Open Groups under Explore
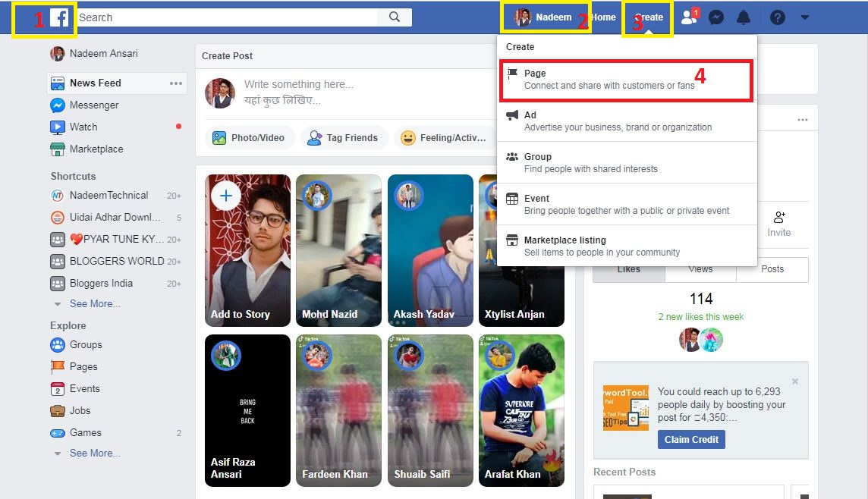 click(x=77, y=344)
